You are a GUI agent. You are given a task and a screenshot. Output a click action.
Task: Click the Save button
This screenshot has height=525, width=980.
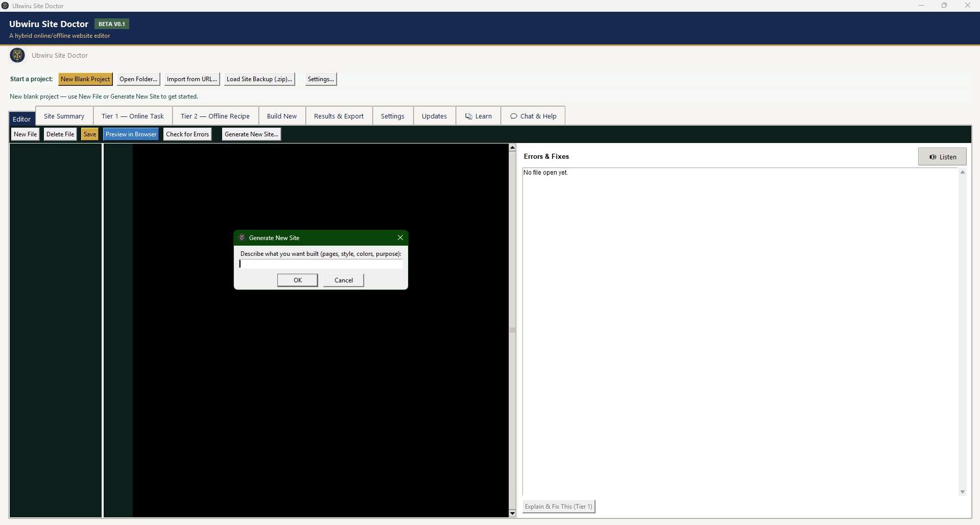point(90,134)
